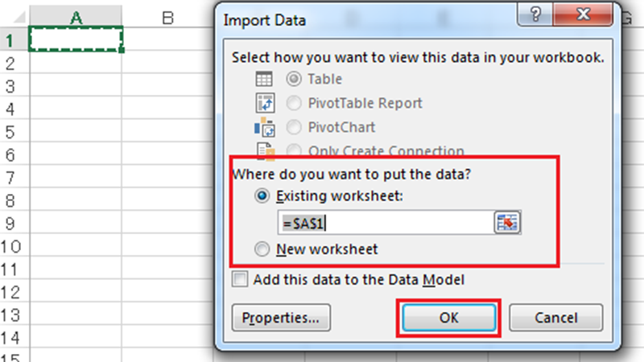Image resolution: width=644 pixels, height=362 pixels.
Task: Click the select-all corner triangle
Action: click(19, 17)
